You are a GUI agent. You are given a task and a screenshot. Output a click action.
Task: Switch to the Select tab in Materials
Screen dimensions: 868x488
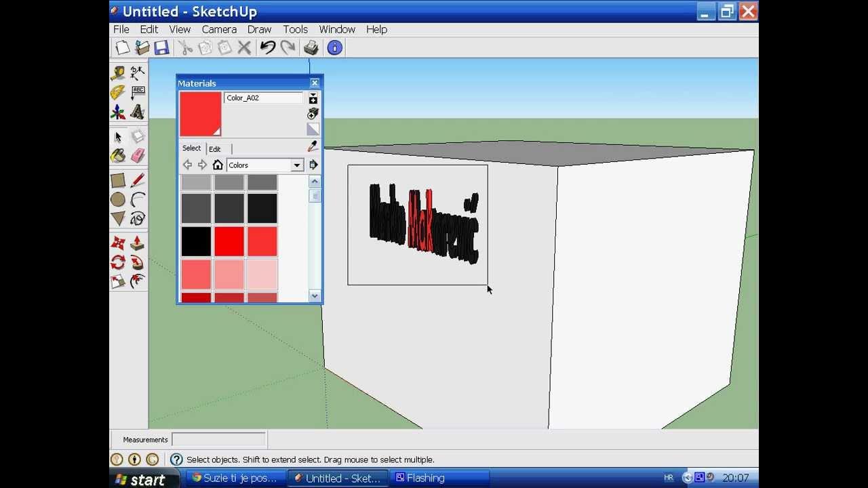(191, 148)
